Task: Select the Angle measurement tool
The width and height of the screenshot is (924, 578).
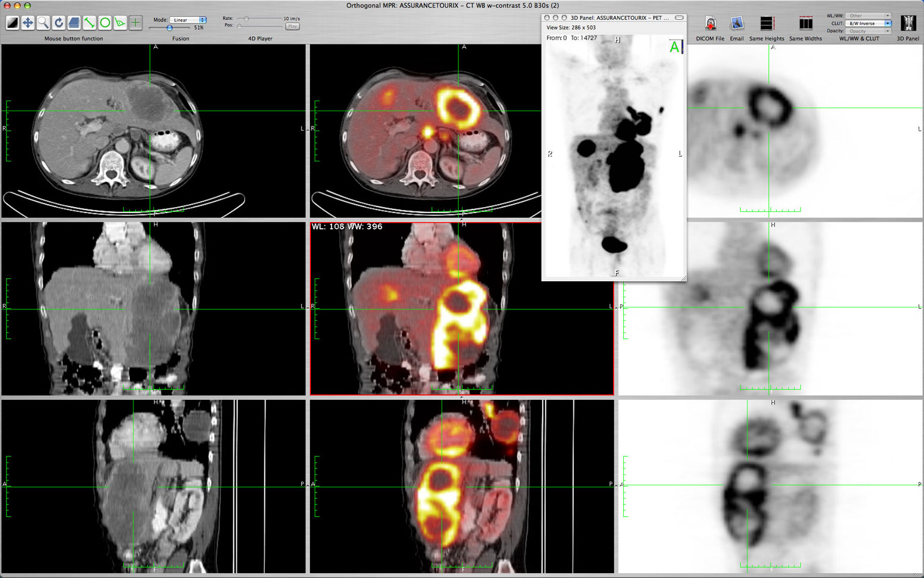Action: (x=120, y=23)
